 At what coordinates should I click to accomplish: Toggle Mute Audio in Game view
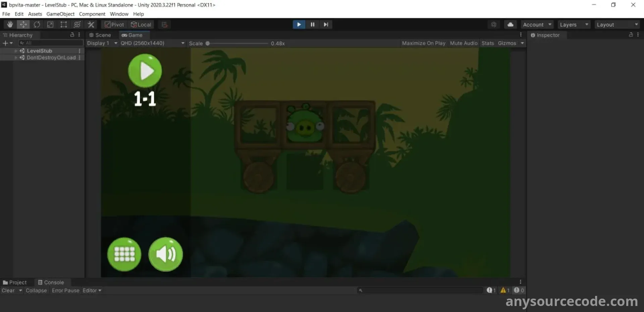click(x=463, y=43)
